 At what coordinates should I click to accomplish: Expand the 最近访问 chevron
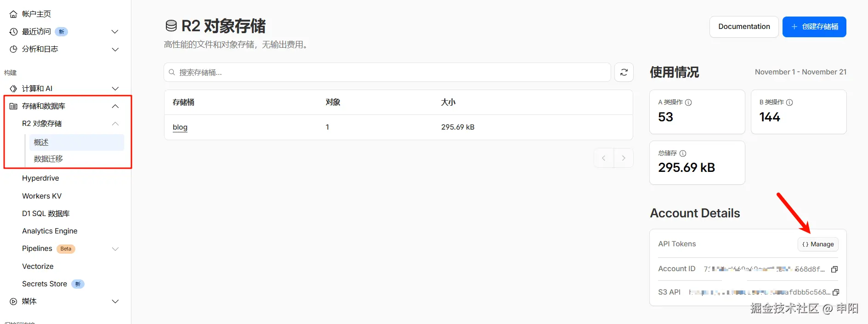(x=115, y=32)
